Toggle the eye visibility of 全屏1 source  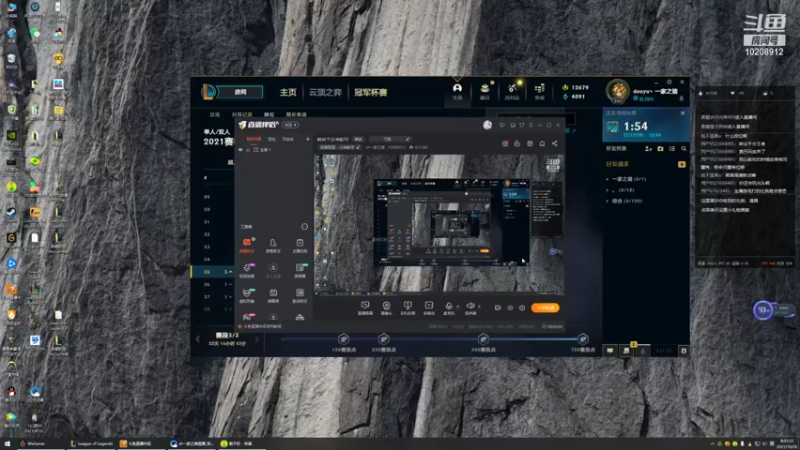tap(241, 150)
